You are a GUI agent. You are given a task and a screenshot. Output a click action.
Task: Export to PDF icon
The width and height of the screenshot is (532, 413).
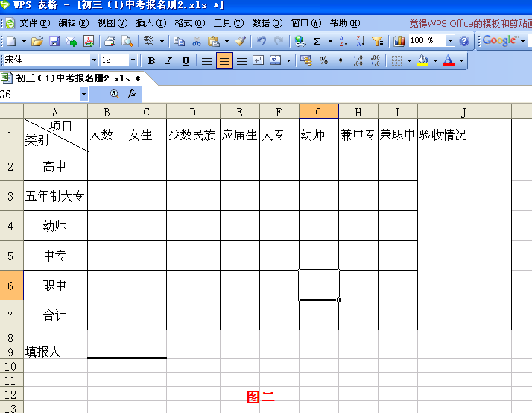89,41
